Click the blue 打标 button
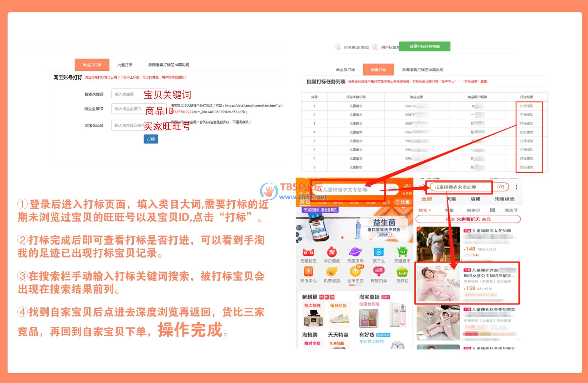 [x=151, y=139]
